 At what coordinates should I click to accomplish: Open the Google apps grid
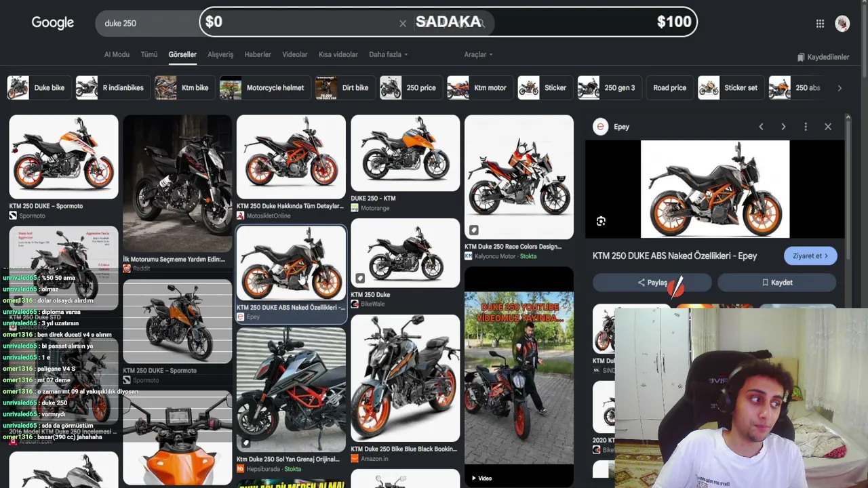(x=820, y=24)
